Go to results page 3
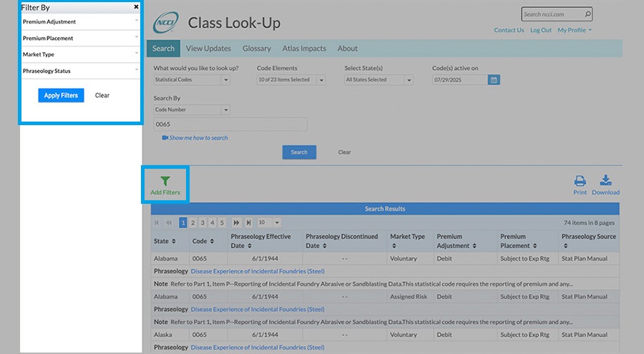The width and height of the screenshot is (644, 354). [x=203, y=222]
